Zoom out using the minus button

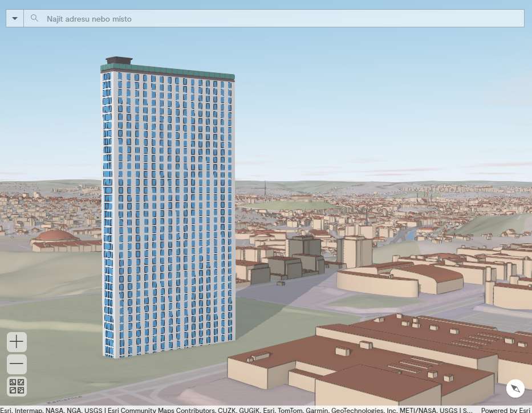[17, 364]
